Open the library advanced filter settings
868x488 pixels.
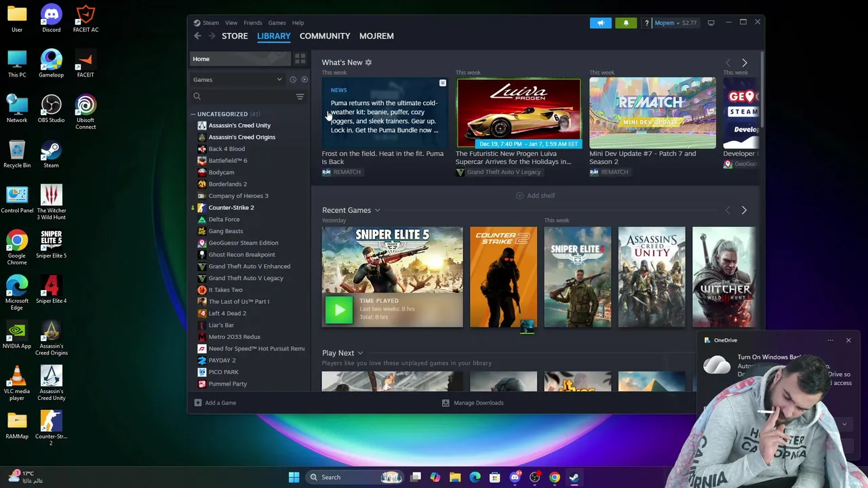coord(300,97)
